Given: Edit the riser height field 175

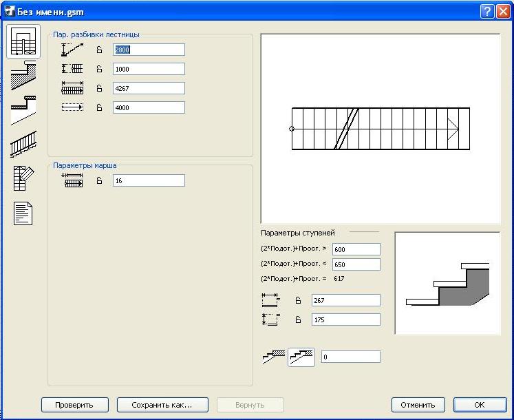Looking at the screenshot, I should [346, 319].
